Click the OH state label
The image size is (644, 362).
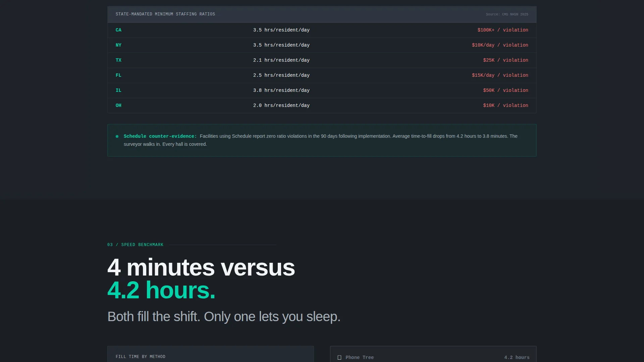(118, 106)
